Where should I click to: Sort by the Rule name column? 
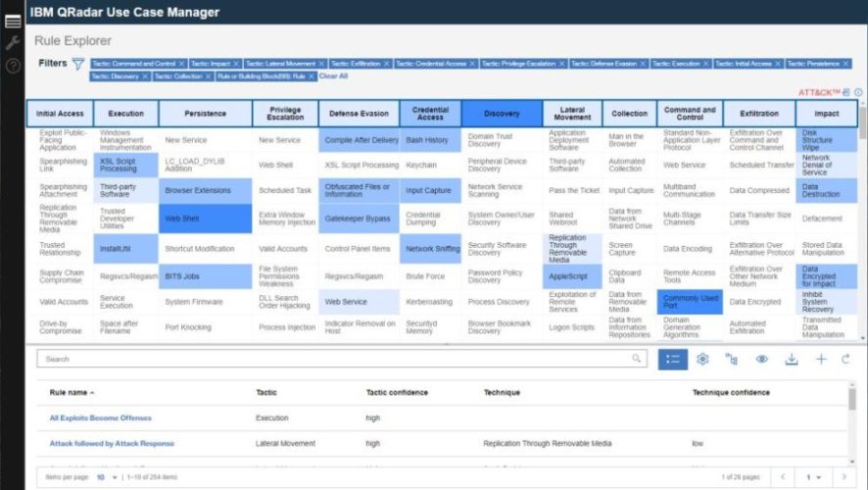pyautogui.click(x=72, y=393)
